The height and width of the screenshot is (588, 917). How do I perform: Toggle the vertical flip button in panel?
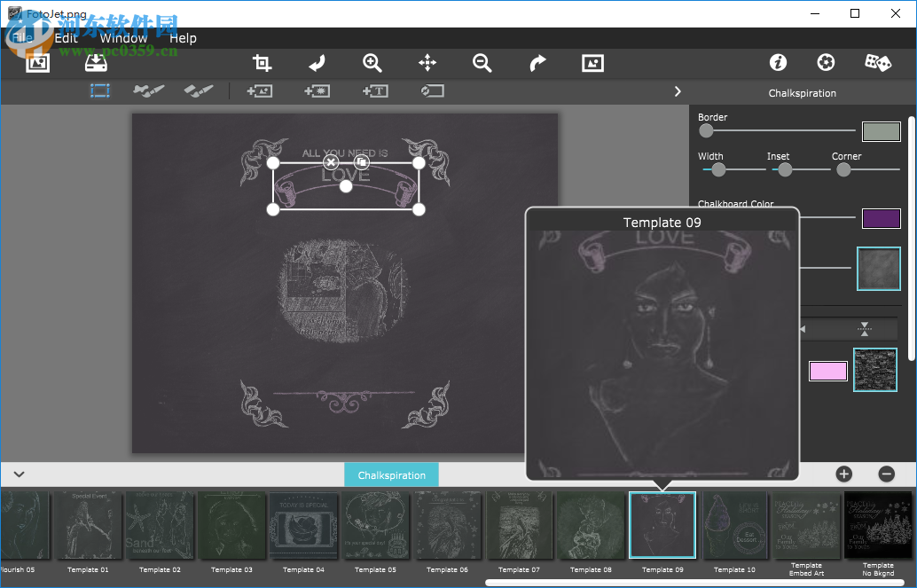point(865,329)
